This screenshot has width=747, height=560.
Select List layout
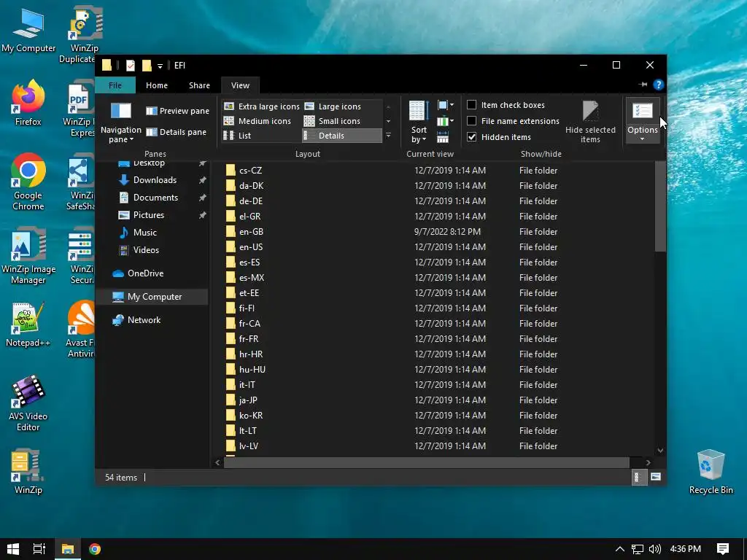pyautogui.click(x=237, y=136)
